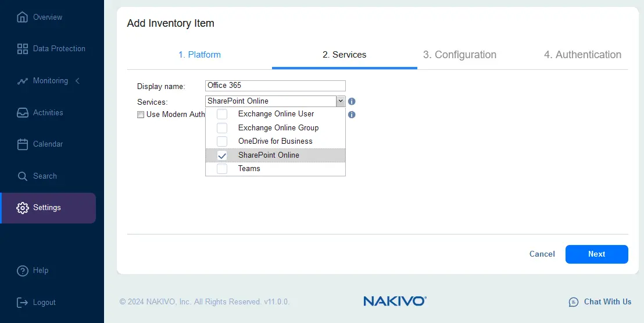The height and width of the screenshot is (323, 644).
Task: Open the Chat With Us link
Action: pos(607,302)
